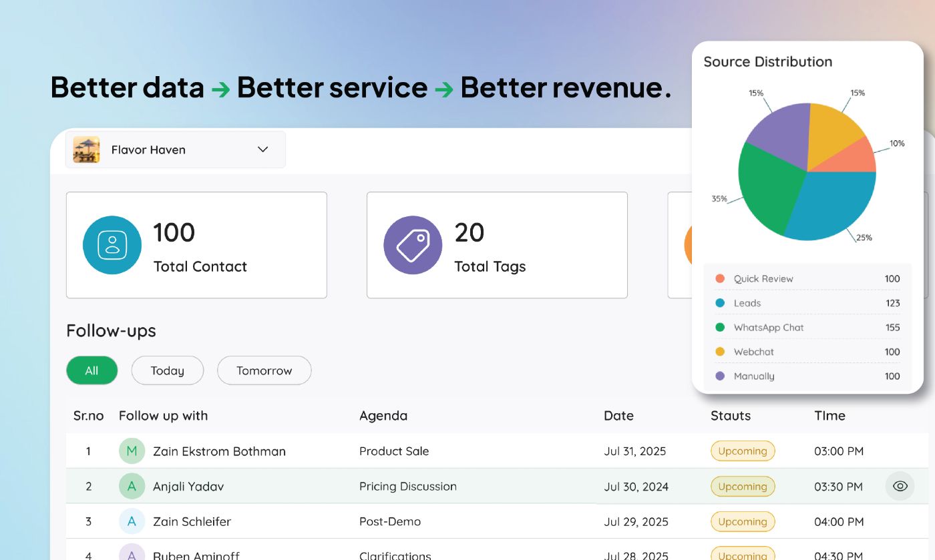Screen dimensions: 935x560
Task: Select Zain Ekstrom Bothman's avatar
Action: point(132,451)
